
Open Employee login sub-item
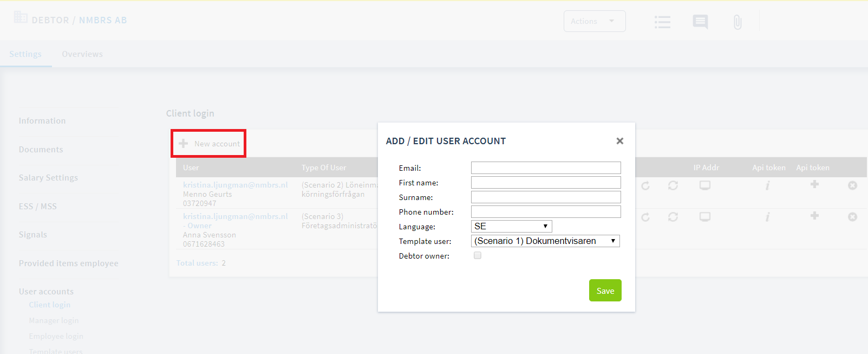(x=56, y=336)
